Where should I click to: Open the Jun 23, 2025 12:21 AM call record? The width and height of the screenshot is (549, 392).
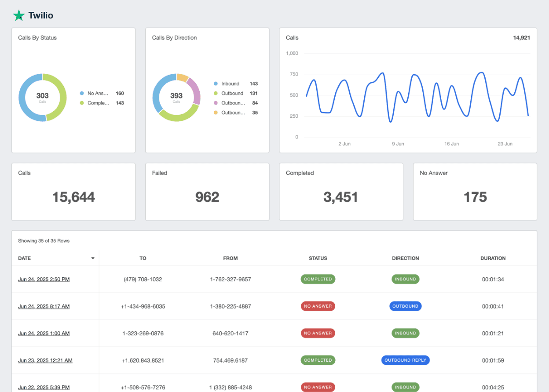(x=45, y=360)
